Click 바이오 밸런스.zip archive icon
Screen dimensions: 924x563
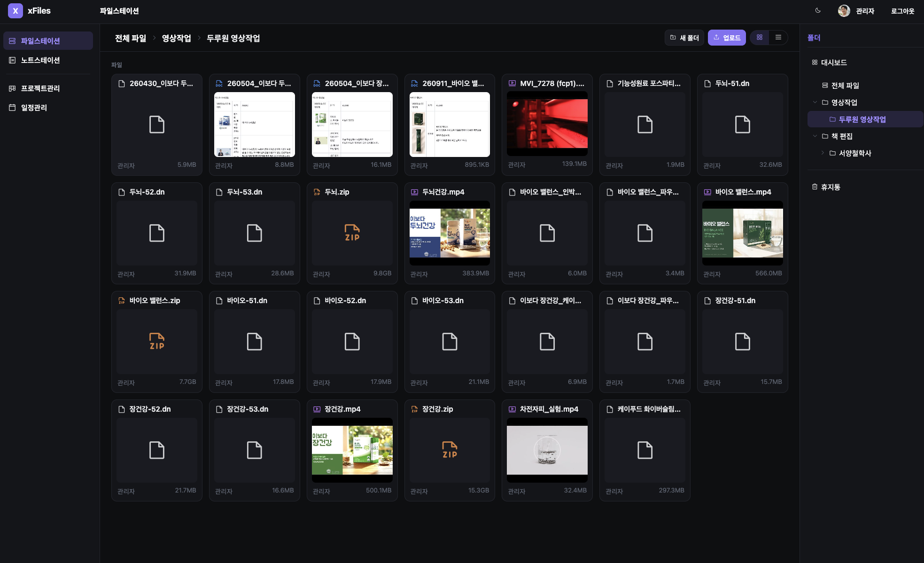coord(157,342)
